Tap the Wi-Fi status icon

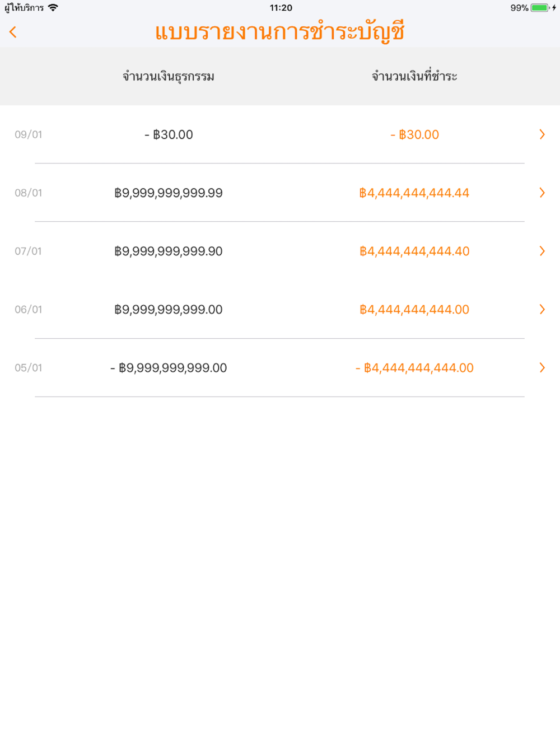pos(53,8)
